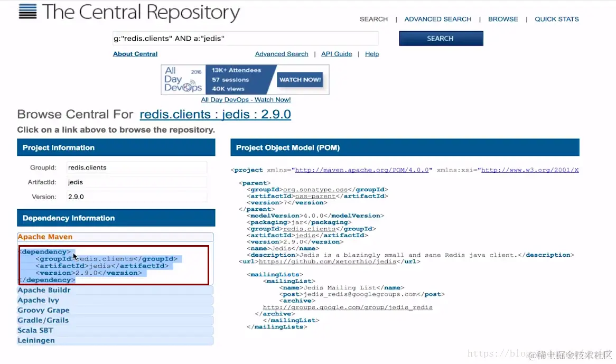Open the ADVANCED SEARCH navigation item
The image size is (616, 364).
pos(437,19)
